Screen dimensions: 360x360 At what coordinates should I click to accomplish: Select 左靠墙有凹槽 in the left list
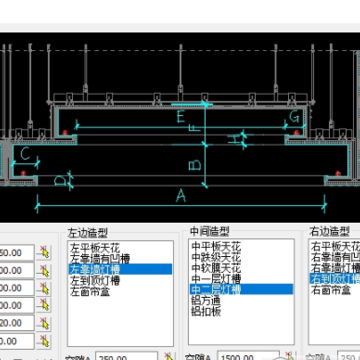[100, 259]
